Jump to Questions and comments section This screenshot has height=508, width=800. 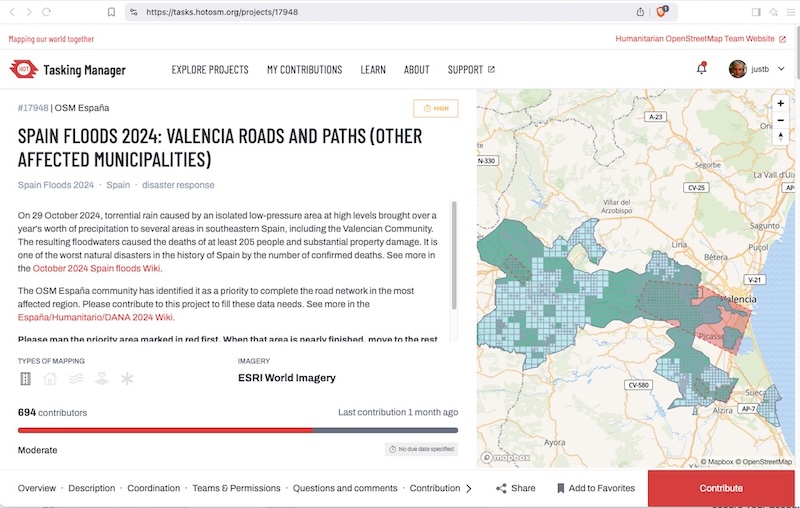(345, 488)
